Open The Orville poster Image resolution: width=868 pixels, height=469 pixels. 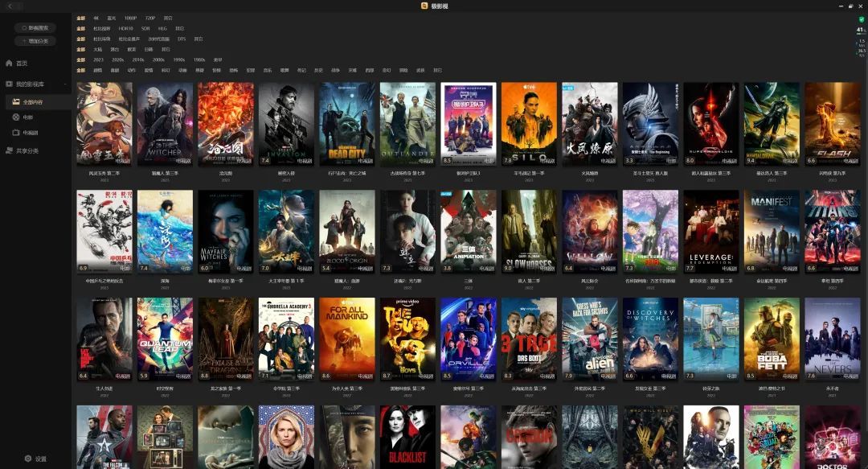pos(469,339)
